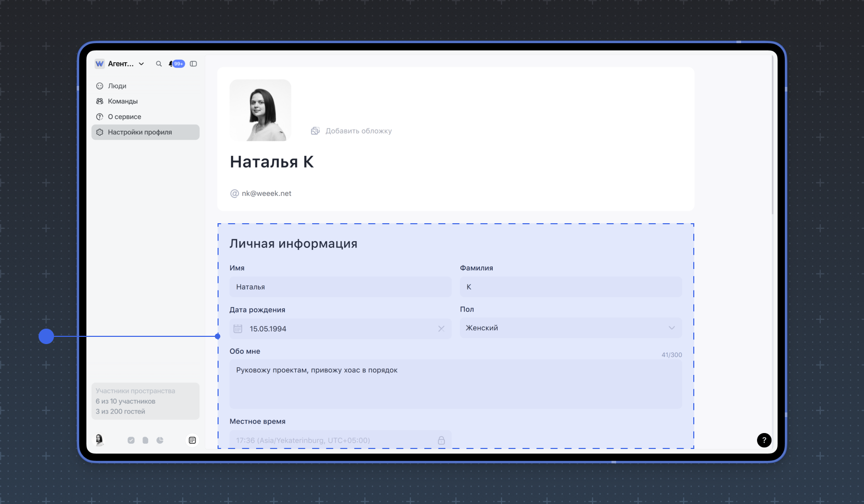
Task: Click the Имя field containing Наталья
Action: click(x=340, y=287)
